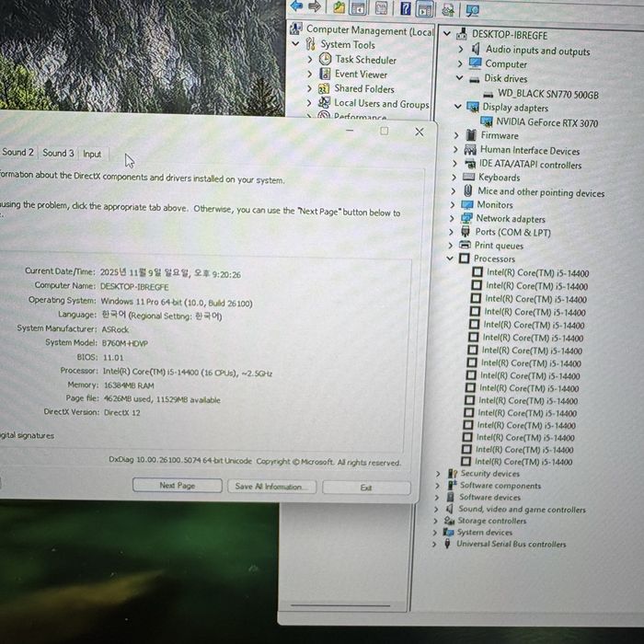644x644 pixels.
Task: Switch to the Sound 2 tab in DxDiag
Action: (x=17, y=152)
